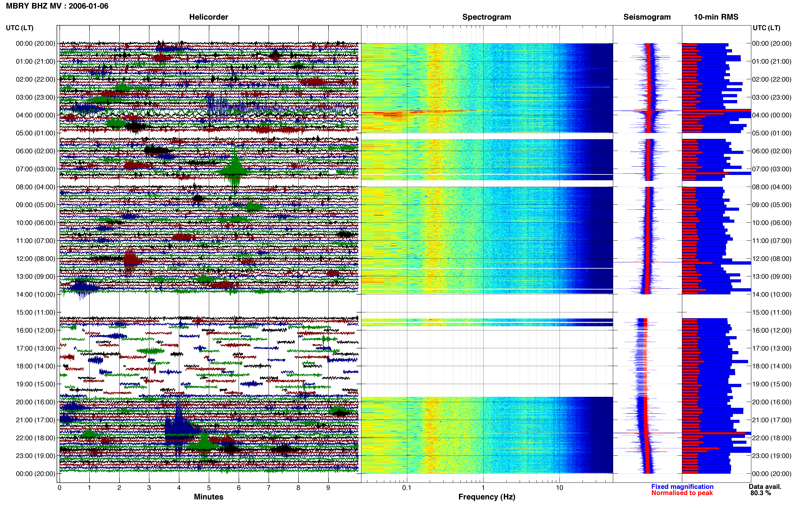Click the Helicorder axis label '05:00 (01:00)'

36,133
